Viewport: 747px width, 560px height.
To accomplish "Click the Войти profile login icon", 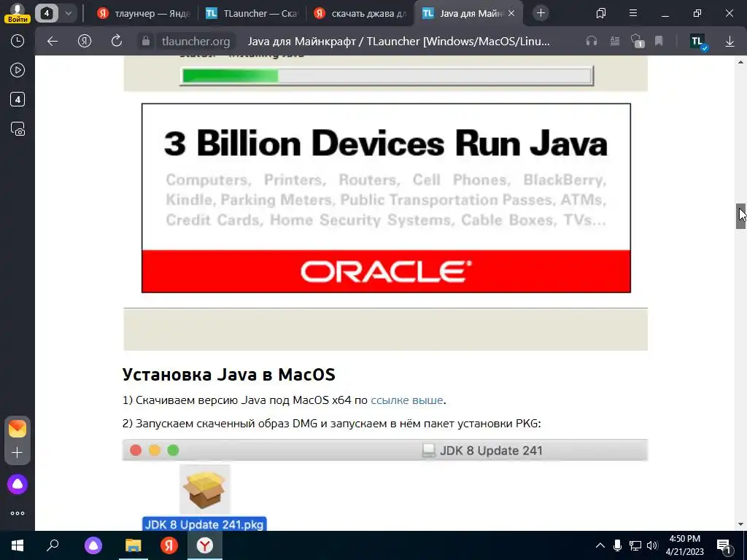I will pos(18,13).
